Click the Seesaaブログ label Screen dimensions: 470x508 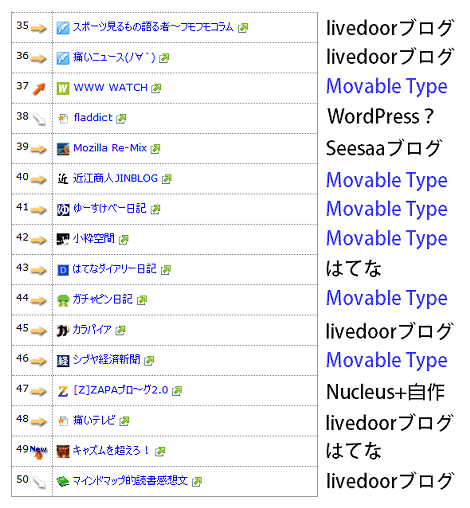tap(384, 148)
